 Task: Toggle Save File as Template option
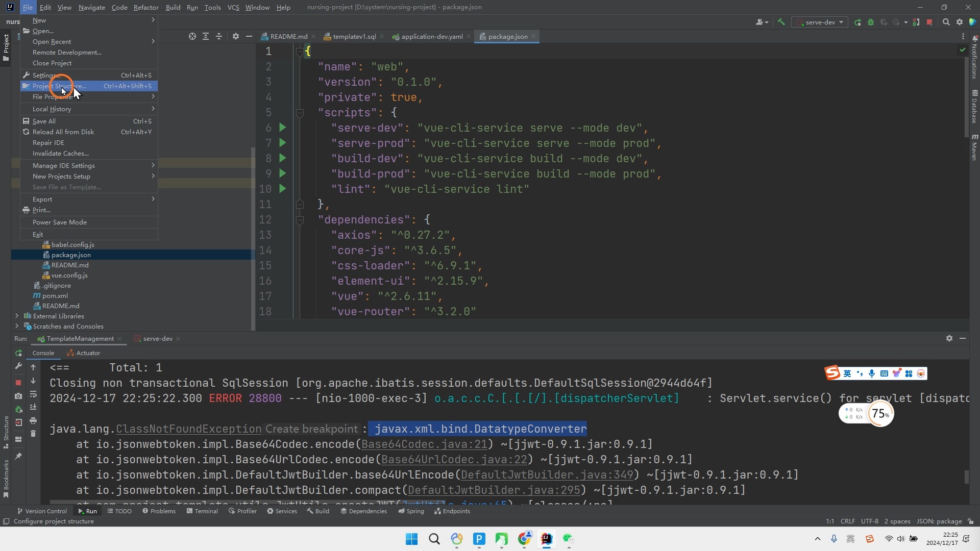click(65, 187)
